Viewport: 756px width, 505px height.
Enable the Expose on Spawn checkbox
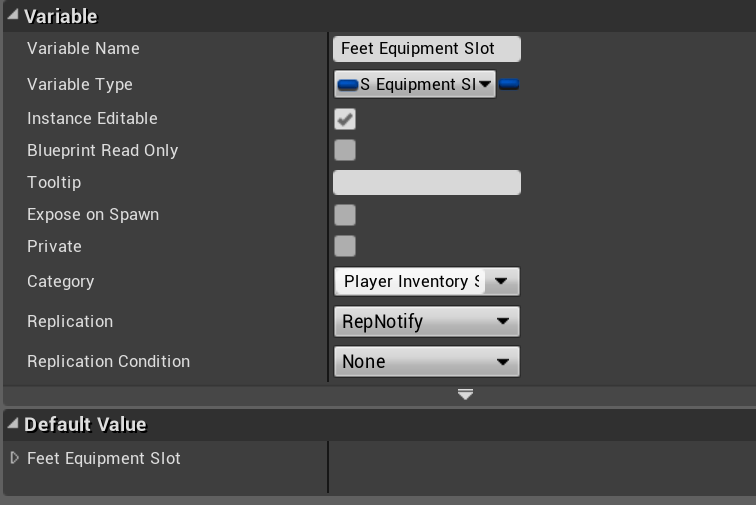[x=345, y=215]
